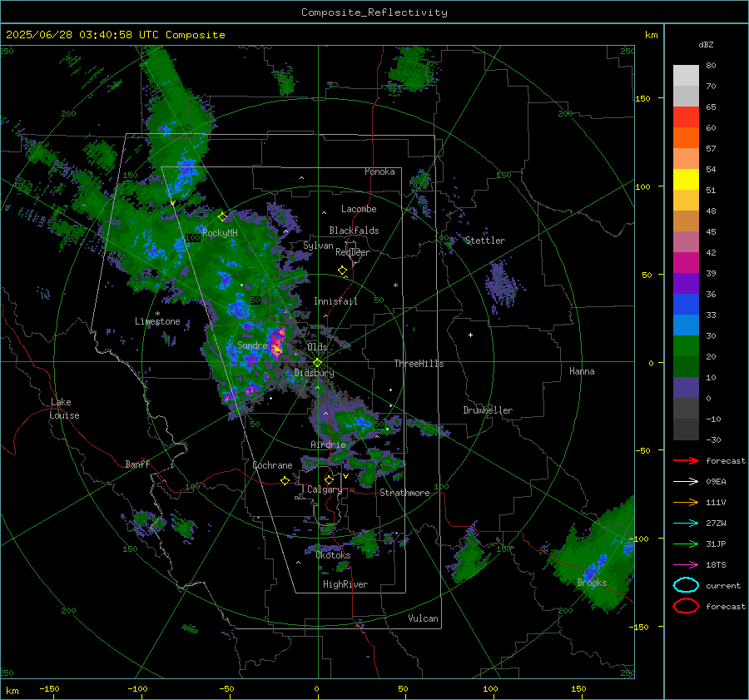Select the purple 39-36 dBZ swatch

686,283
